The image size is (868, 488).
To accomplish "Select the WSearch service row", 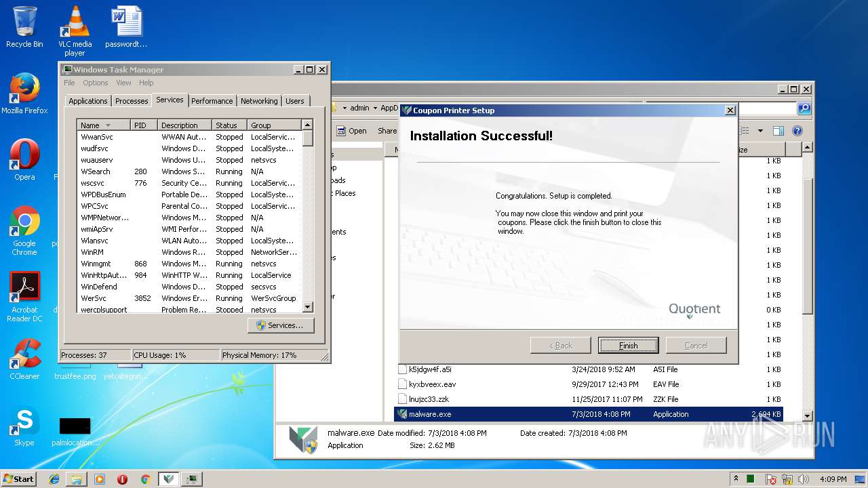I will 189,171.
